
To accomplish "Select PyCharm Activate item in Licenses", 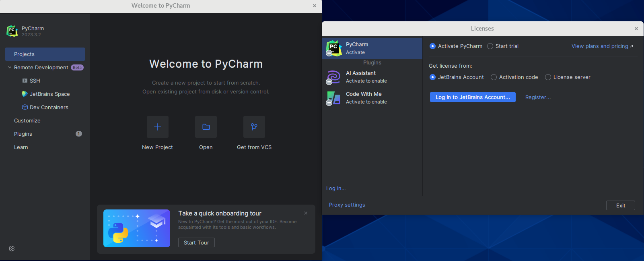I will tap(372, 48).
